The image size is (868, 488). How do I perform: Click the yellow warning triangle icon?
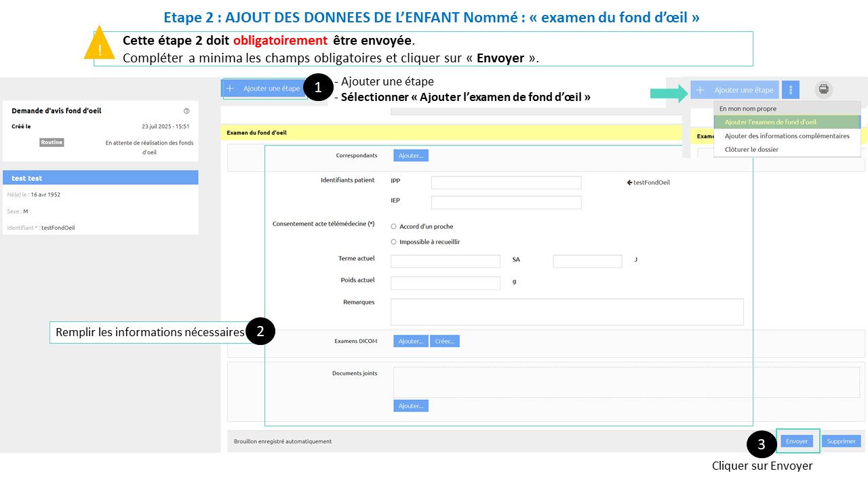pos(100,43)
